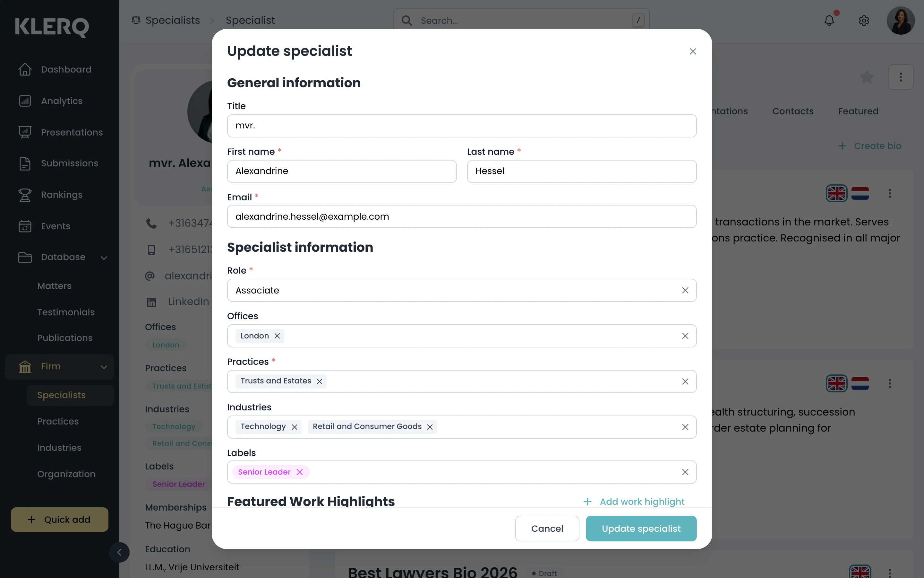The image size is (924, 578).
Task: Remove the London office tag
Action: coord(277,336)
